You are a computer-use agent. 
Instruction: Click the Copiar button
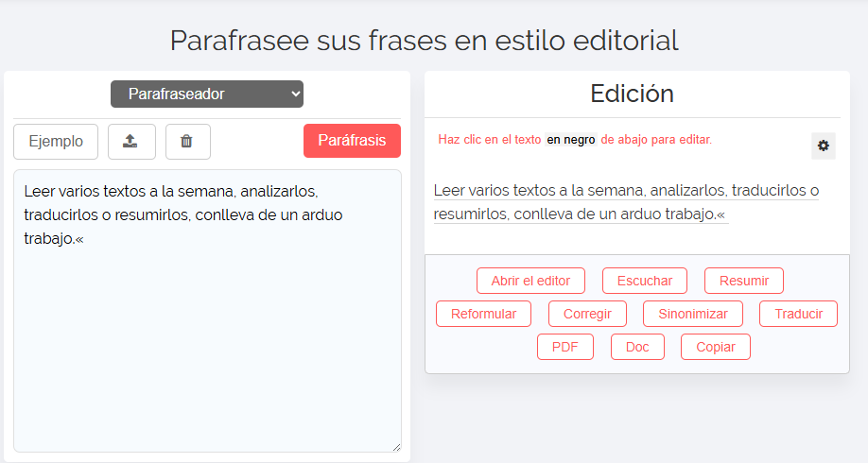(x=716, y=347)
